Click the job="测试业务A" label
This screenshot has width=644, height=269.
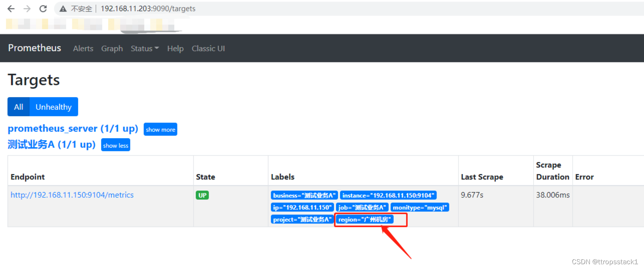coord(362,207)
